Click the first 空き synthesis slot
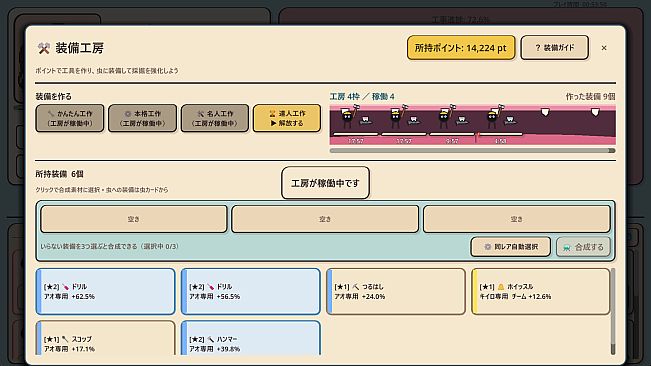Screen dimensions: 651x366 [134, 219]
